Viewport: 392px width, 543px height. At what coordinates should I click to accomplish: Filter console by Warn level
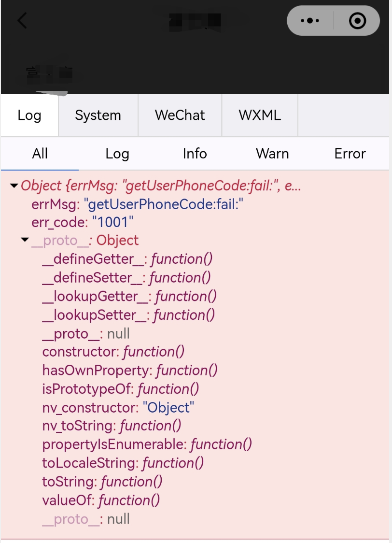tap(272, 154)
